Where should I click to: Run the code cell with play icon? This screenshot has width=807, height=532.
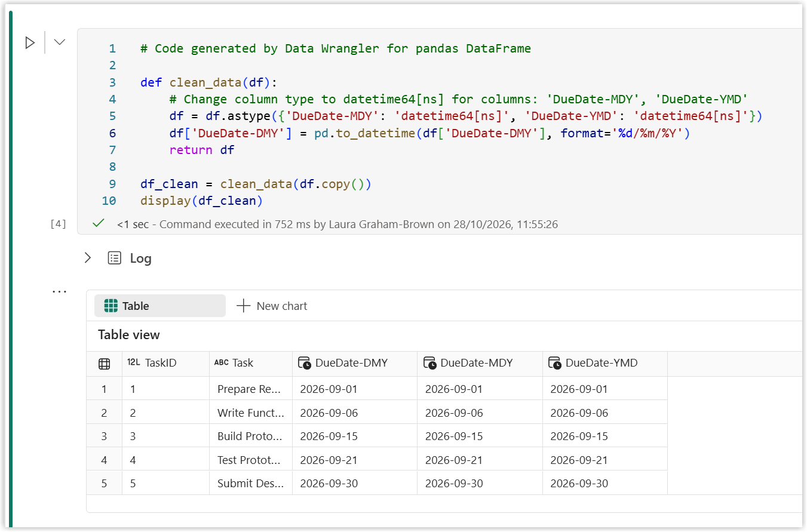coord(30,43)
